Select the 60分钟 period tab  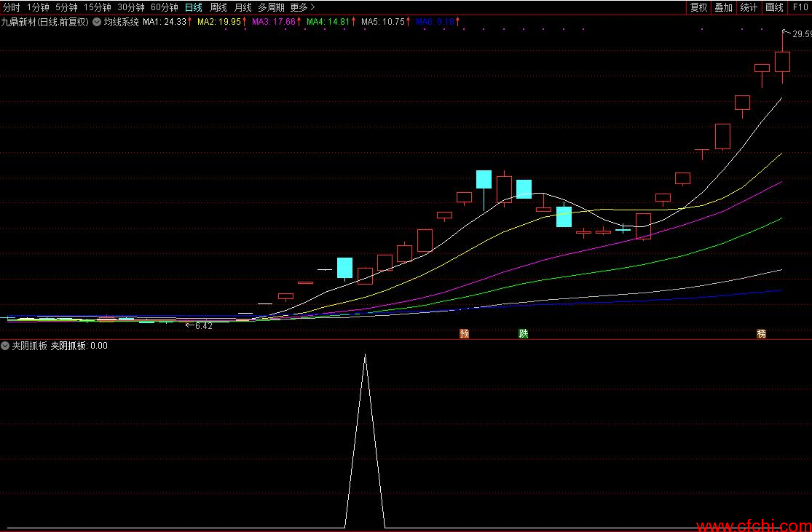(164, 7)
